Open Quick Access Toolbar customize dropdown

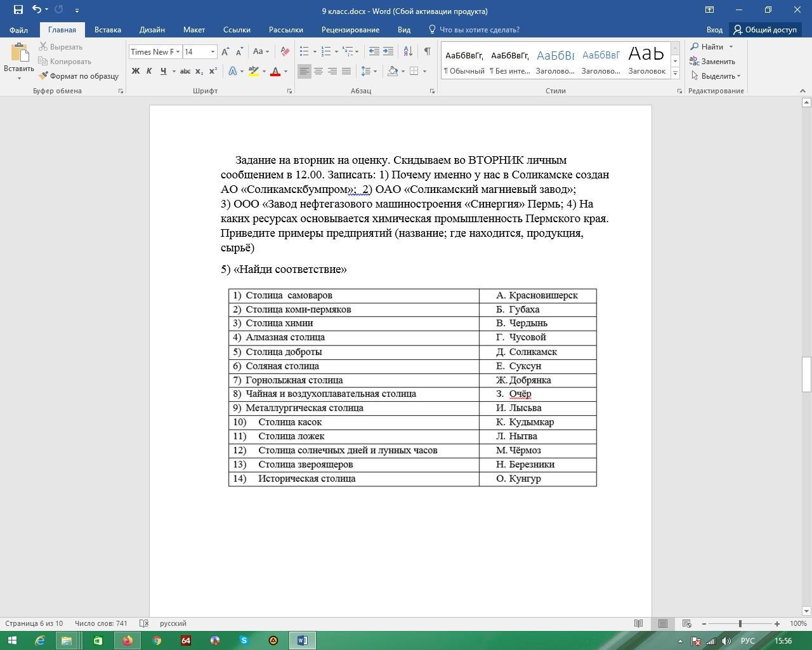click(x=77, y=11)
